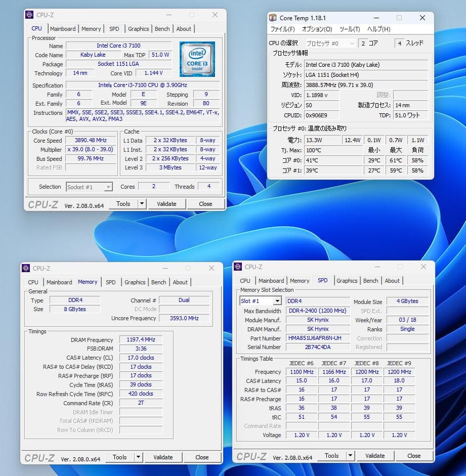Click the Uncore Frequency value 3593.0 MHz

pyautogui.click(x=184, y=318)
